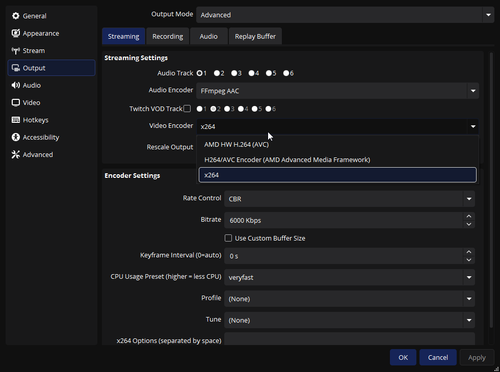500x372 pixels.
Task: Select Twitch VOD Track 1 radio button
Action: click(x=199, y=109)
